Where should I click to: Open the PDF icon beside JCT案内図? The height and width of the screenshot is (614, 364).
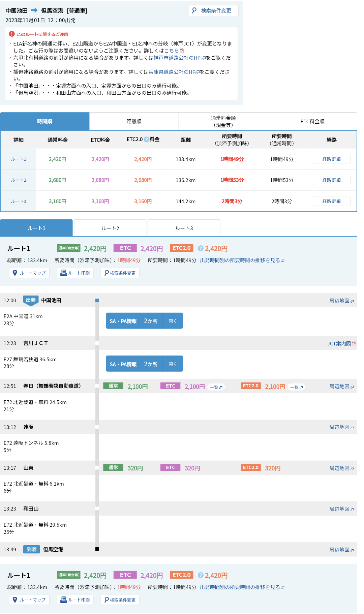coord(354,343)
